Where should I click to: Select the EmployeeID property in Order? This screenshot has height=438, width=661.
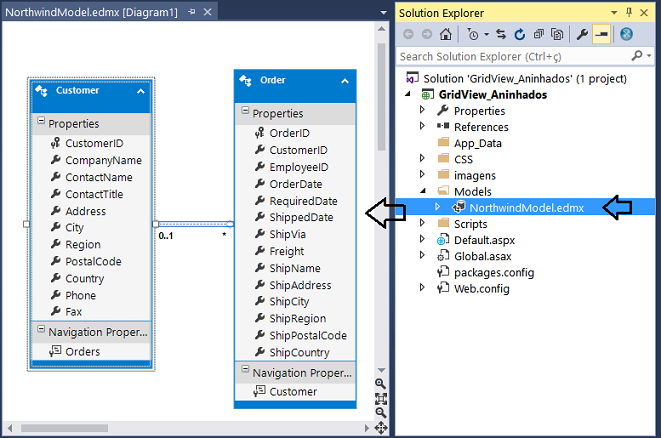click(x=299, y=167)
